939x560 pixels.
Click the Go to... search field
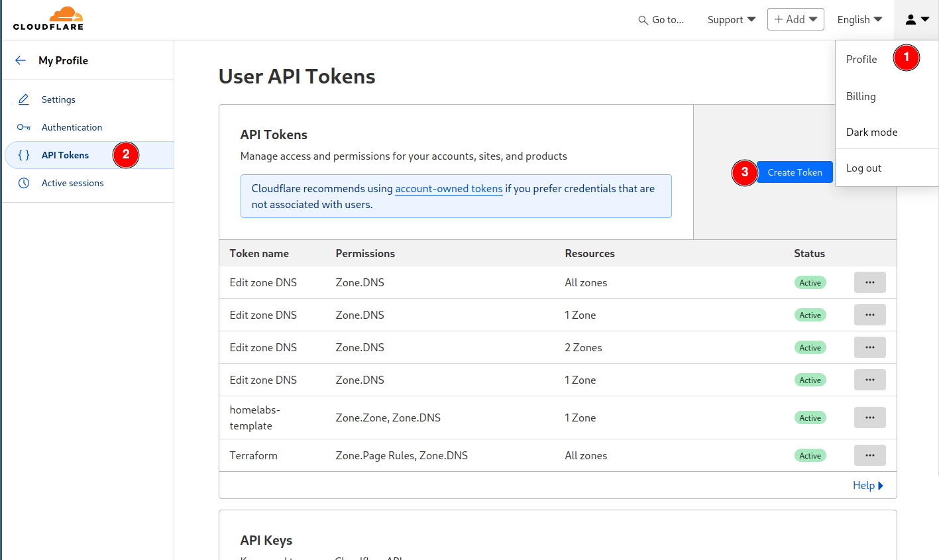click(x=661, y=20)
